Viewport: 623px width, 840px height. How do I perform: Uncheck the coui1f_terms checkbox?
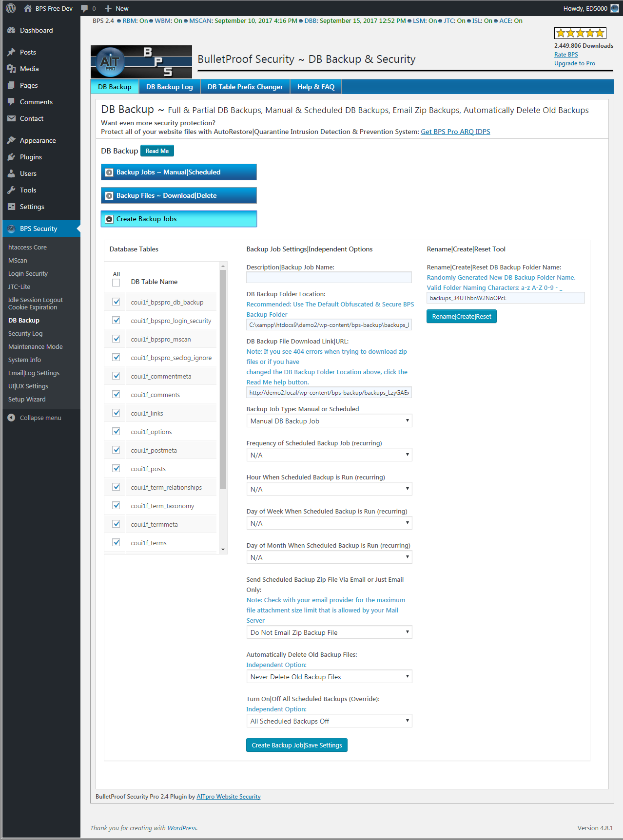tap(116, 542)
